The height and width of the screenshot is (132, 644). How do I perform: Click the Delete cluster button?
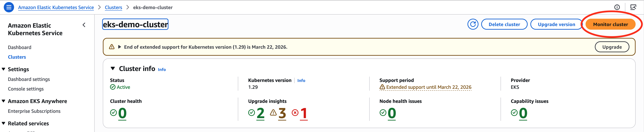(504, 24)
